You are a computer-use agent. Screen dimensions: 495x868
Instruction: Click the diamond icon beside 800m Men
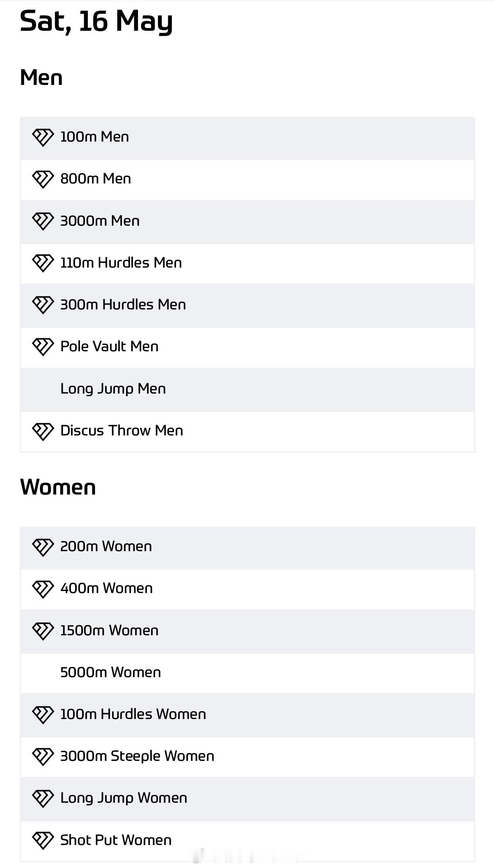point(43,179)
